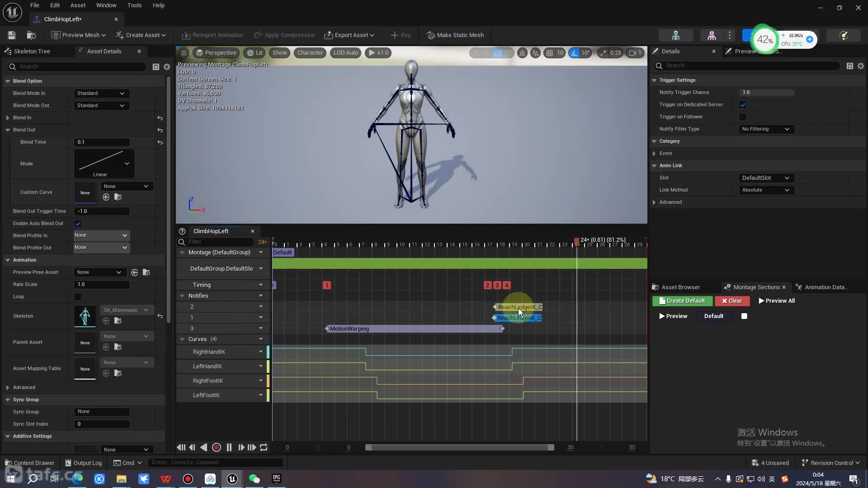Viewport: 868px width, 488px height.
Task: Toggle the rotation snap angle icon
Action: [574, 53]
